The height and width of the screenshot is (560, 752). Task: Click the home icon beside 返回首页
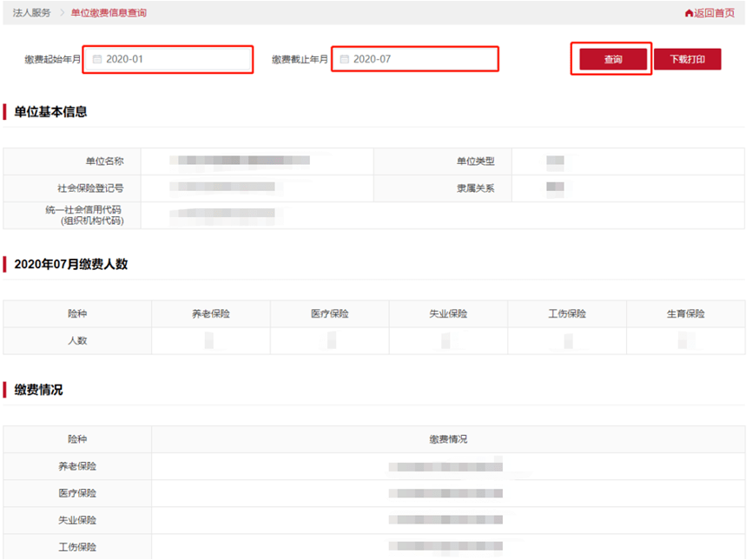coord(689,13)
